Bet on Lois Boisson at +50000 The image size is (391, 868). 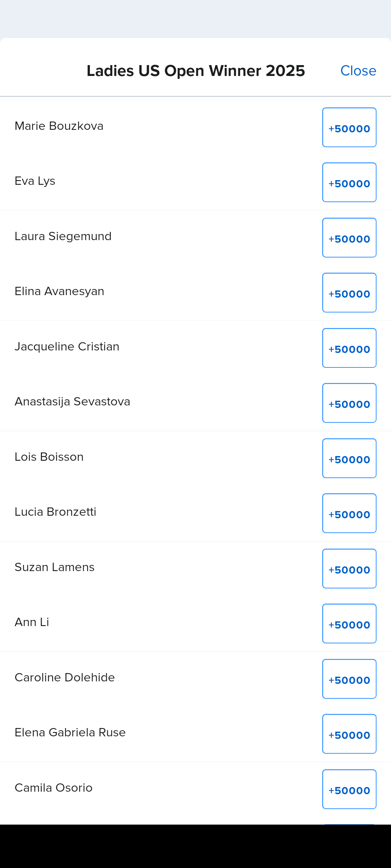[x=349, y=459]
